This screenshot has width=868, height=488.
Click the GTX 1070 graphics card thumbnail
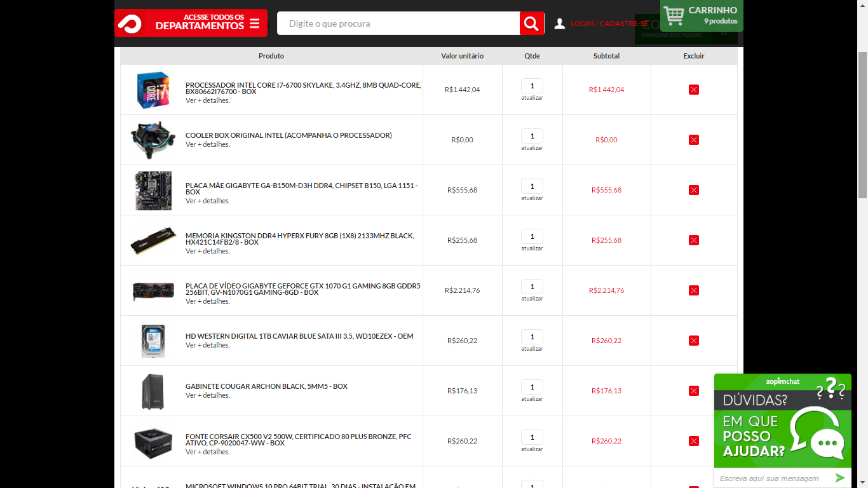(x=153, y=292)
